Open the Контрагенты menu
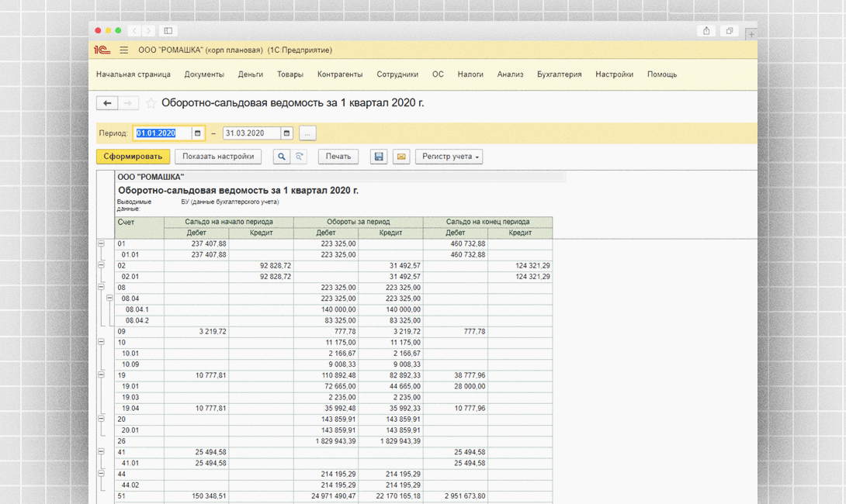 coord(340,74)
